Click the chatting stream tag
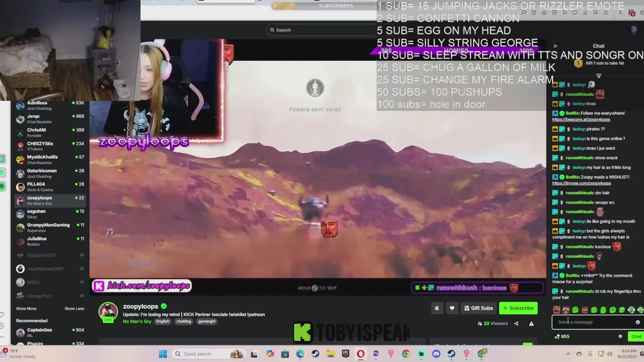 [x=184, y=321]
